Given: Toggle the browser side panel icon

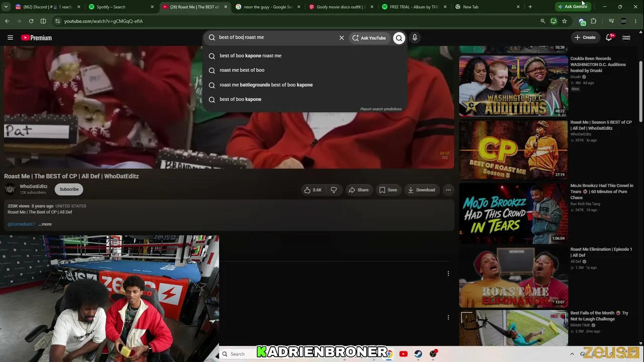Looking at the screenshot, I should (43, 21).
